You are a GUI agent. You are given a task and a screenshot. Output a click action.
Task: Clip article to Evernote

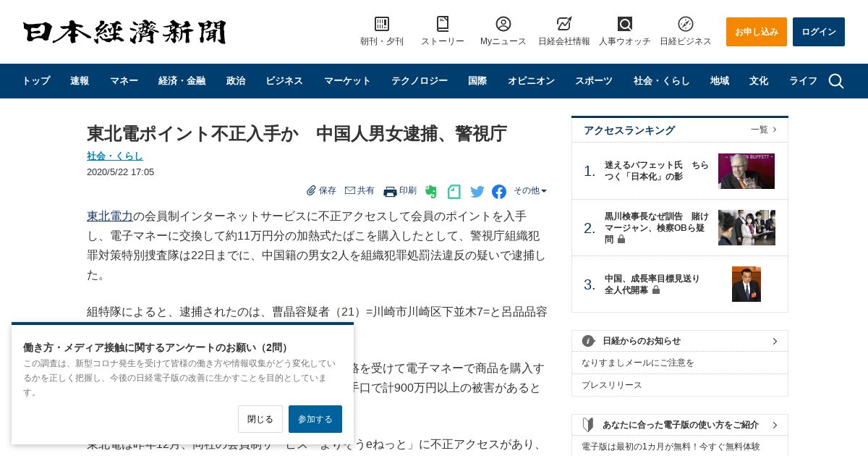click(x=431, y=192)
